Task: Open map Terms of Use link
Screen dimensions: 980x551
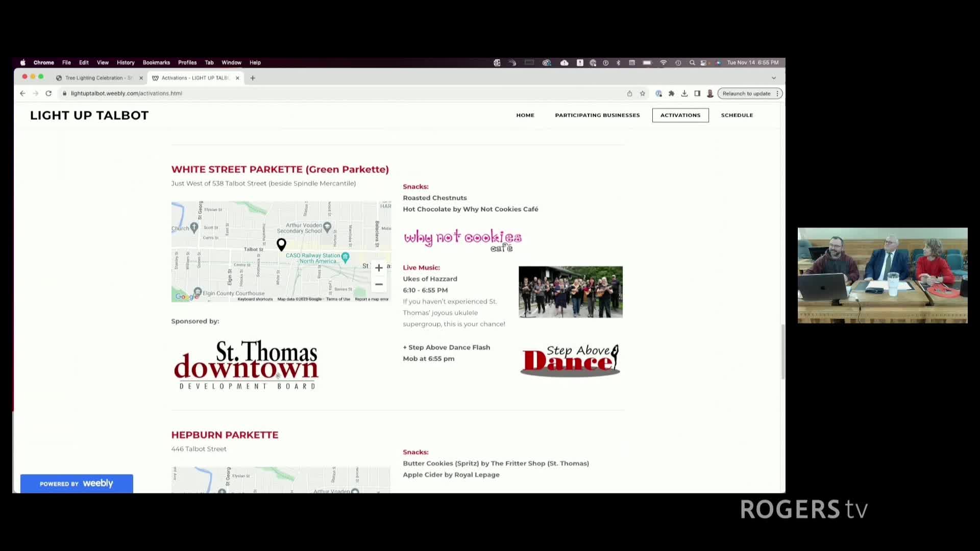Action: 338,299
